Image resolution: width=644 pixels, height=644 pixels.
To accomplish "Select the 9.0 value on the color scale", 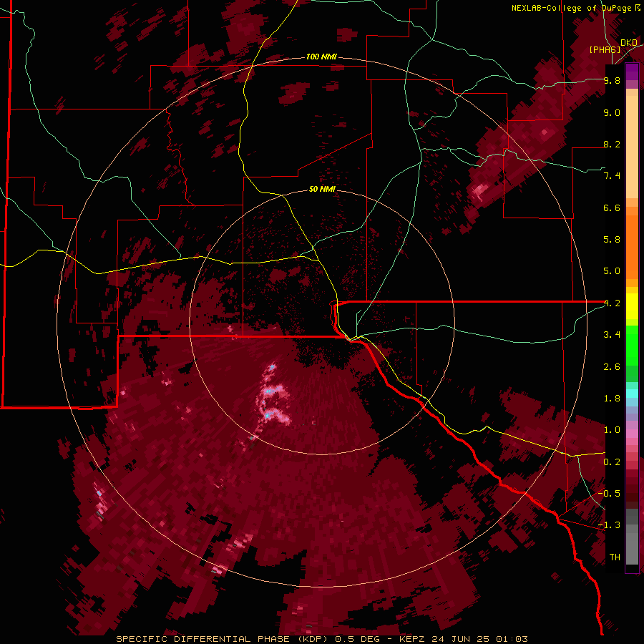I will (612, 112).
